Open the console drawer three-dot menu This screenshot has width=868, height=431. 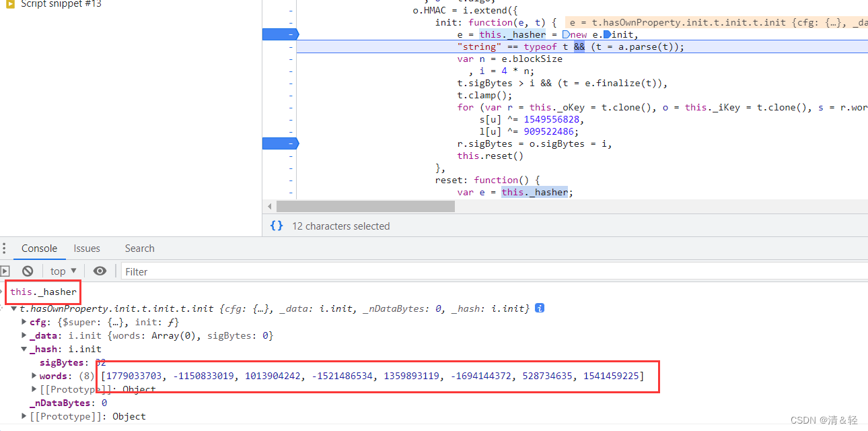coord(4,248)
